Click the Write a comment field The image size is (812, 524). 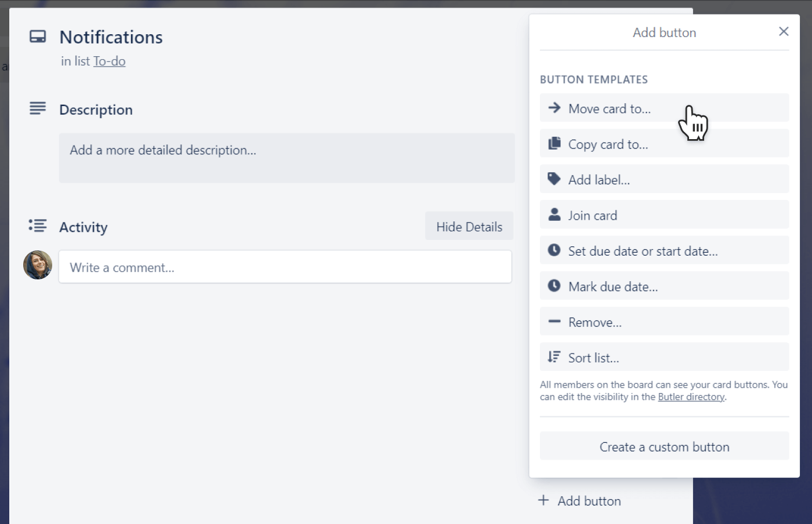coord(285,267)
